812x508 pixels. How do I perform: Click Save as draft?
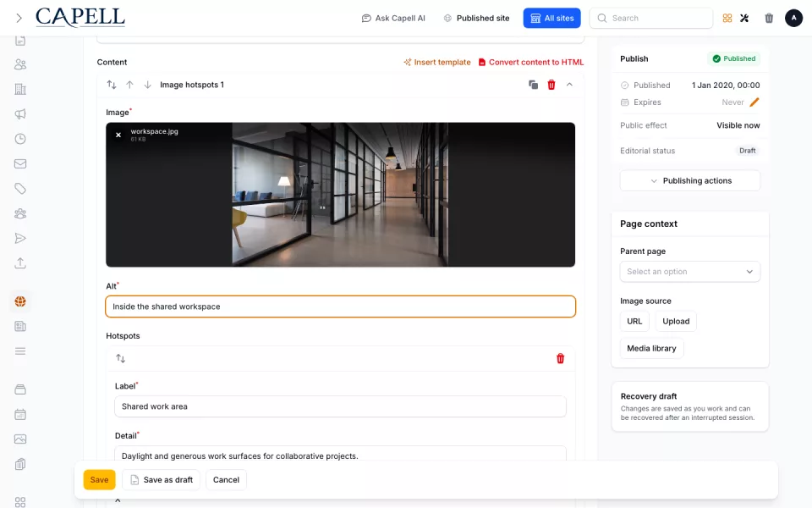pyautogui.click(x=161, y=480)
